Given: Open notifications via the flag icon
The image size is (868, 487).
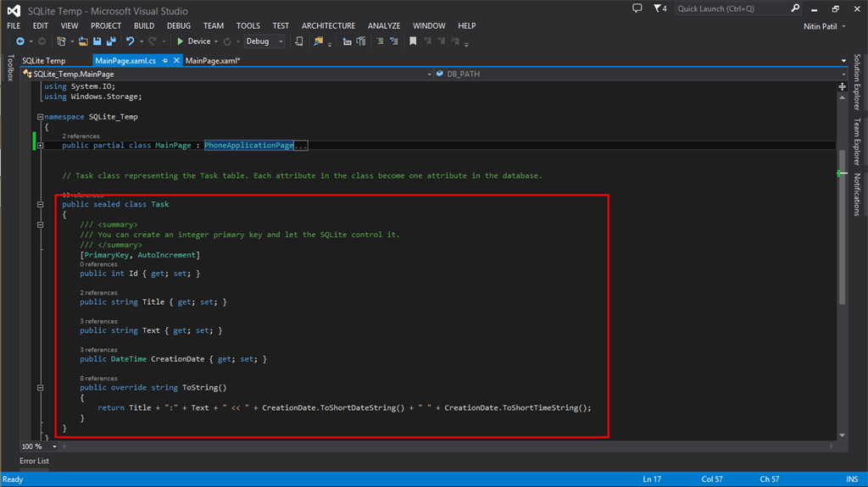Looking at the screenshot, I should point(659,8).
